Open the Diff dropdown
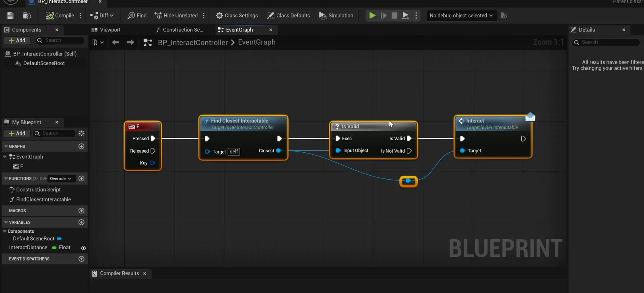 [102, 16]
